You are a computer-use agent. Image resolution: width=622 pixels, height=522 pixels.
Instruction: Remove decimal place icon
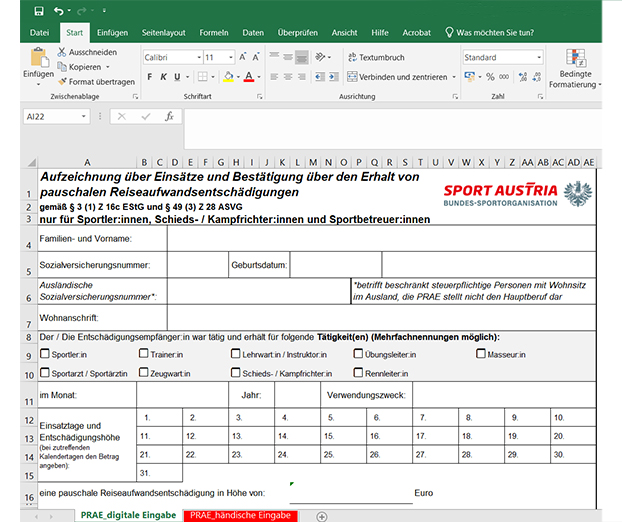coord(537,77)
